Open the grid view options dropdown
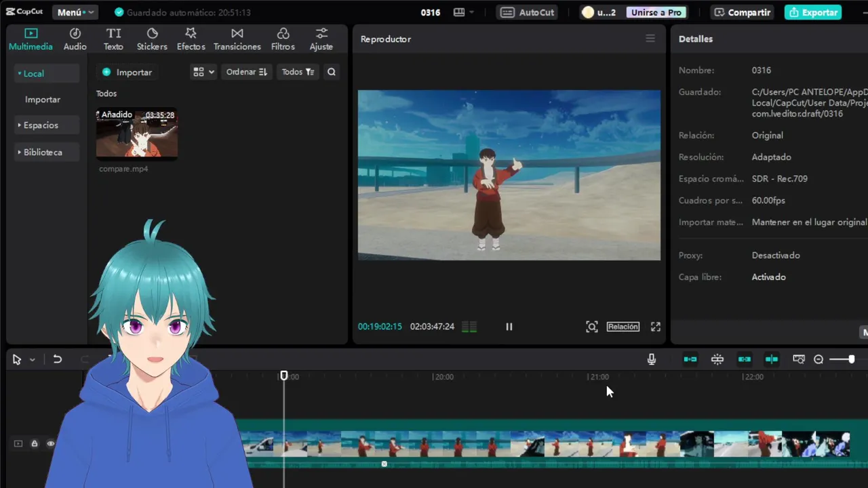 (x=203, y=72)
